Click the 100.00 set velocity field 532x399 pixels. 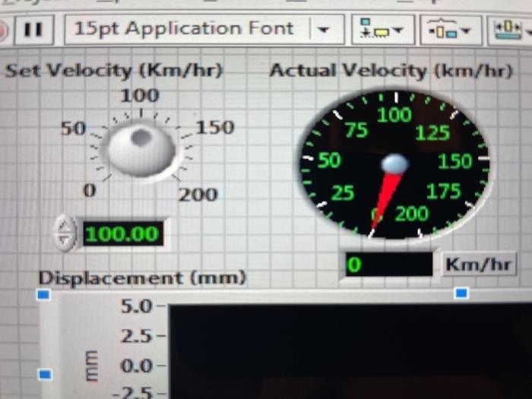point(123,234)
